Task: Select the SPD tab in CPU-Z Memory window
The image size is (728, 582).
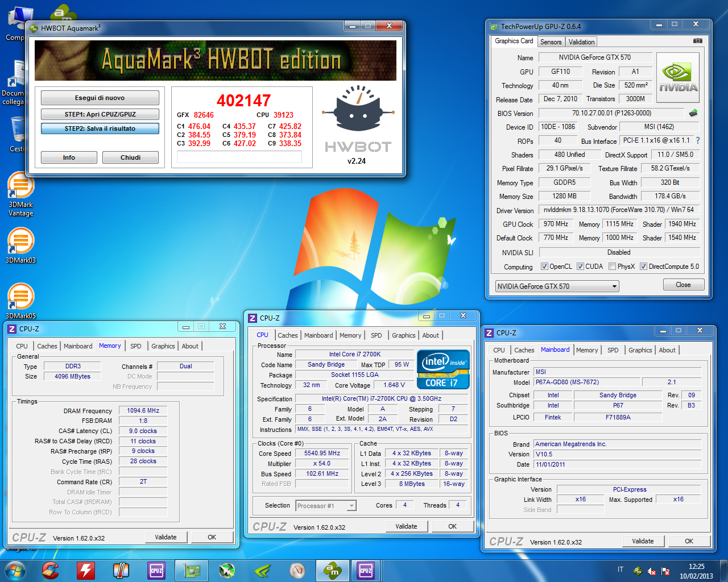Action: tap(135, 346)
